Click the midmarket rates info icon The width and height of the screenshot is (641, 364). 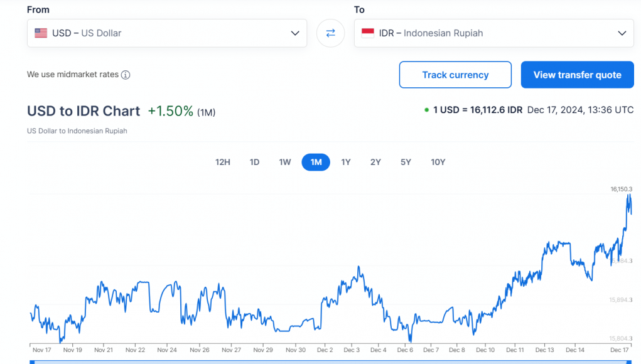point(126,75)
